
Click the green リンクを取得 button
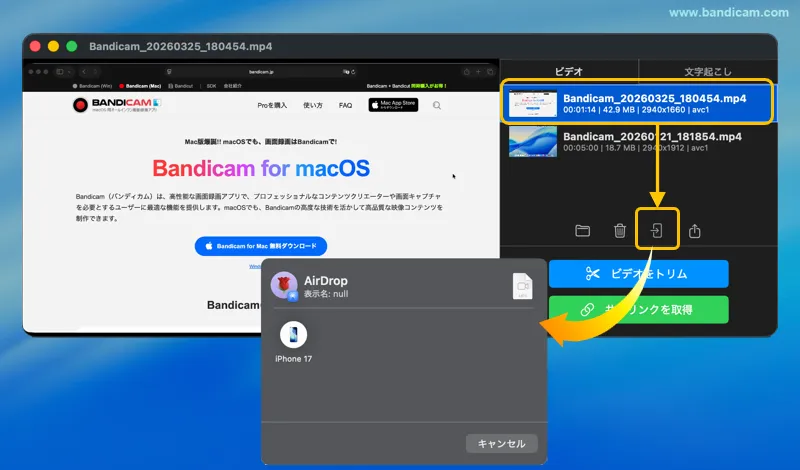coord(638,309)
